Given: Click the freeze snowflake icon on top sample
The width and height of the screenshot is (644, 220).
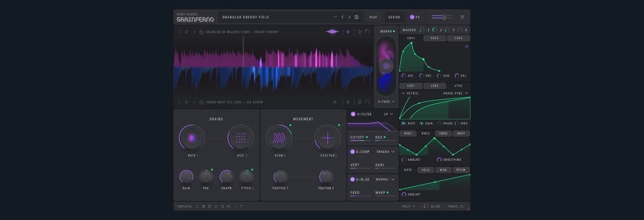Looking at the screenshot, I should point(348,32).
